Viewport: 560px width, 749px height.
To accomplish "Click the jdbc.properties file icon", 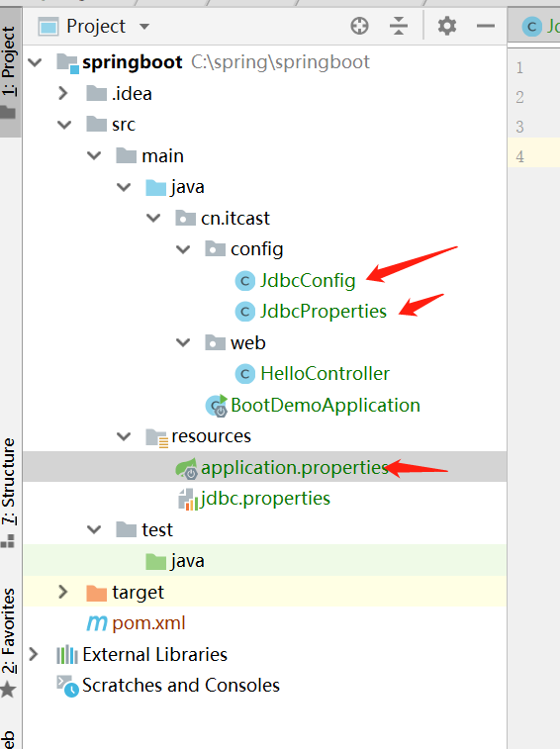I will (x=188, y=500).
